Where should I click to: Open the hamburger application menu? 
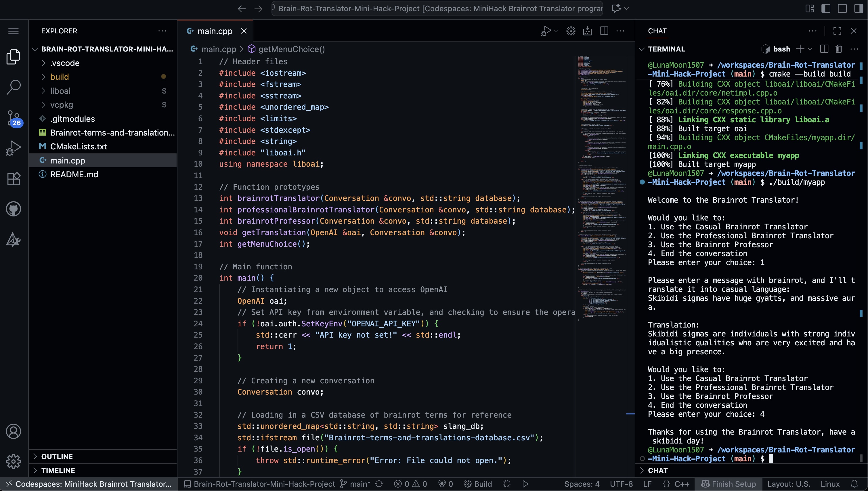[x=14, y=31]
